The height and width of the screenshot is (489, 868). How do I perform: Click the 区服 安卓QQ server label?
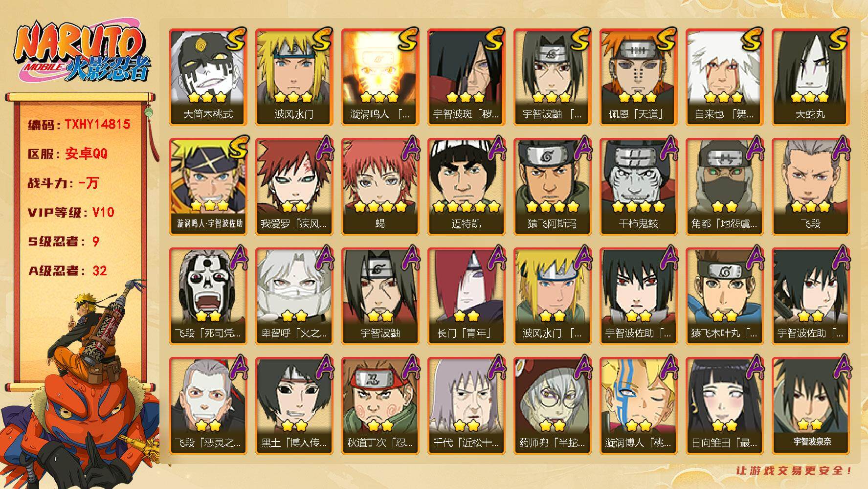pyautogui.click(x=67, y=154)
